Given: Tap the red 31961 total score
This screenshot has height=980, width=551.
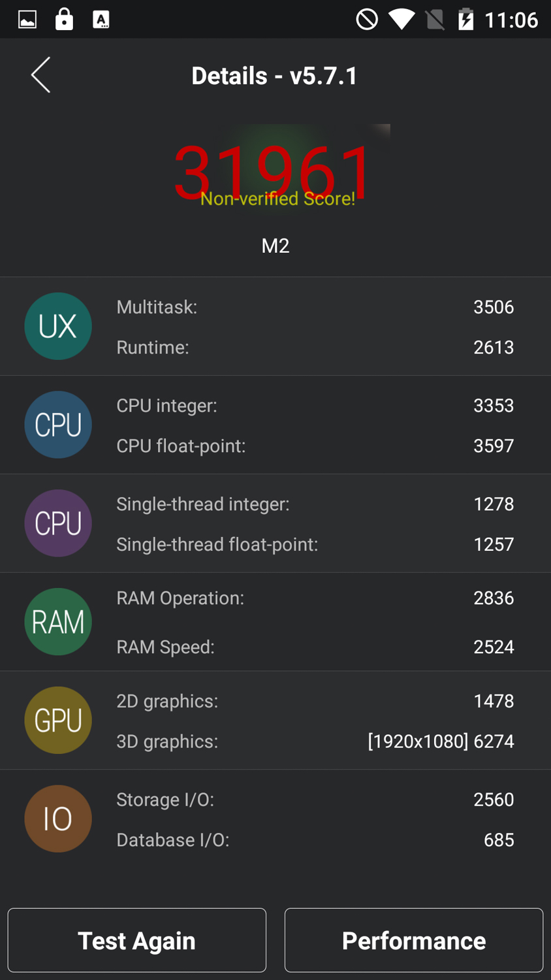Looking at the screenshot, I should point(273,171).
